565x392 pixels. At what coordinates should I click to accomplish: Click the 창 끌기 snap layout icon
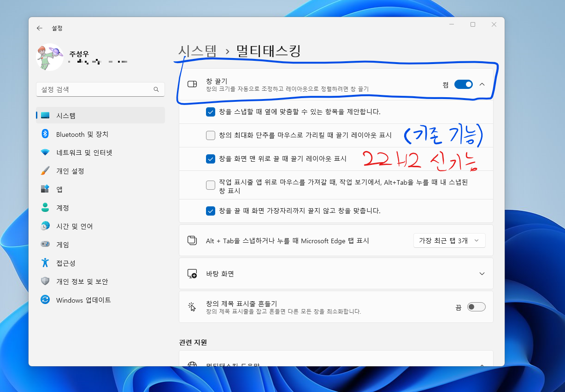pyautogui.click(x=192, y=84)
